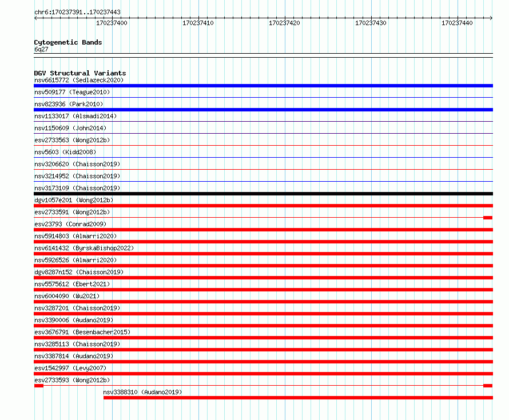
Task: Open variant nsv1150609 (John2014)
Action: [70, 128]
